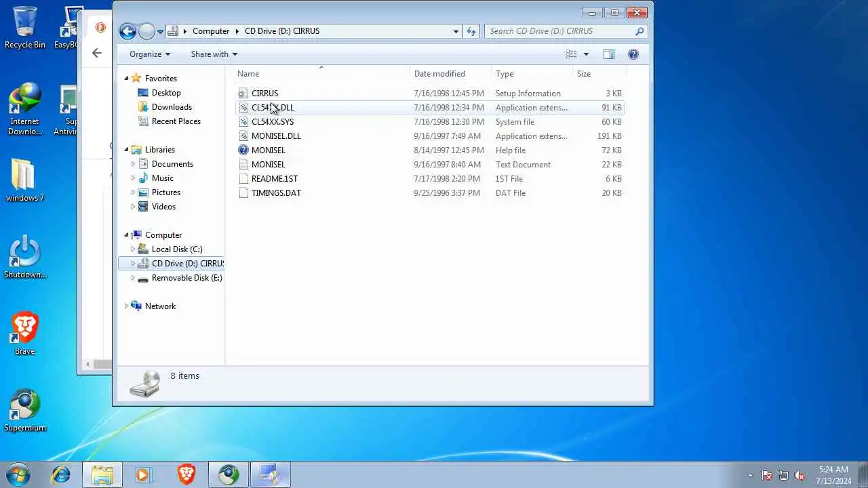The image size is (868, 488).
Task: Change your view icon
Action: [572, 54]
